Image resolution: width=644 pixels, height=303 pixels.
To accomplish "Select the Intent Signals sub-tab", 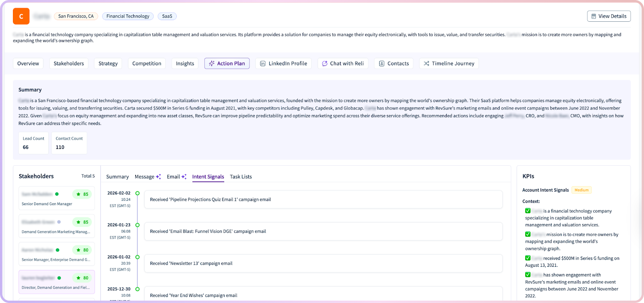I will [208, 177].
